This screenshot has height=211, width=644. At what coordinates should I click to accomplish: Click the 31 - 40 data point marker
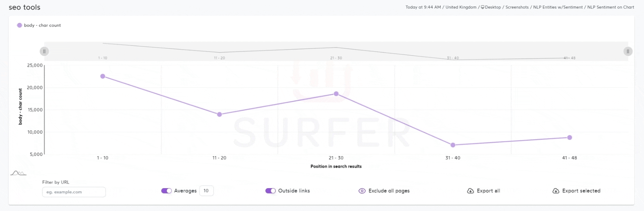[453, 145]
